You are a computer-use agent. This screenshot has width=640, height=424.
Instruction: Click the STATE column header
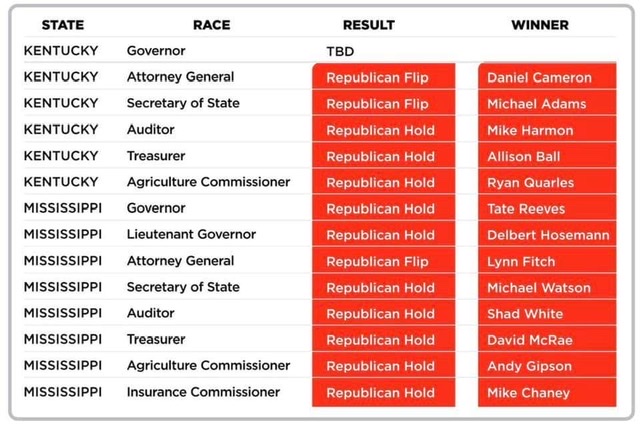(x=62, y=25)
